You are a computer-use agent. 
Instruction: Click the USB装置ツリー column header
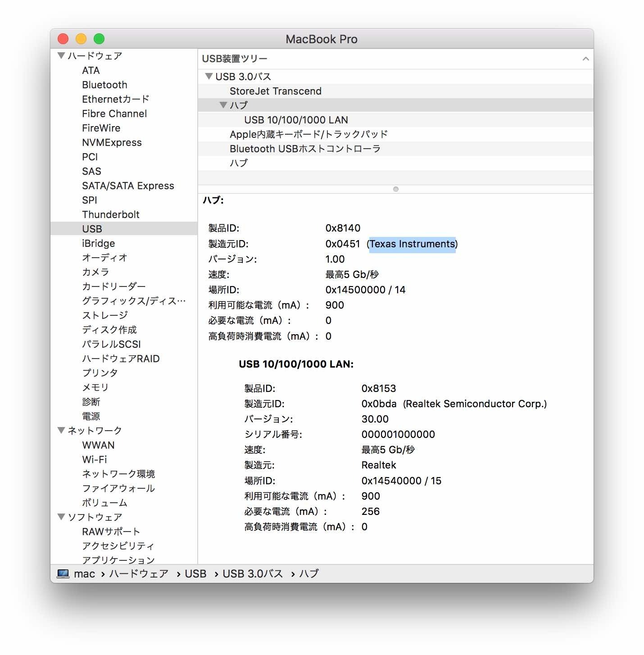coord(235,59)
